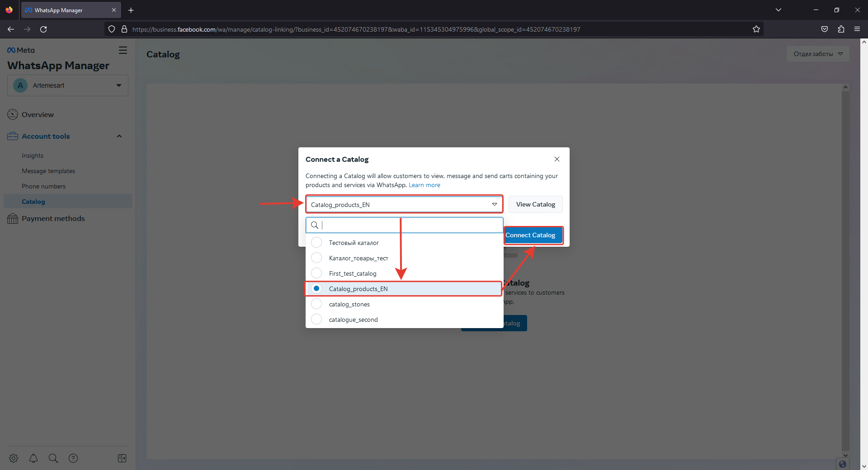Open notifications bell icon

tap(33, 458)
